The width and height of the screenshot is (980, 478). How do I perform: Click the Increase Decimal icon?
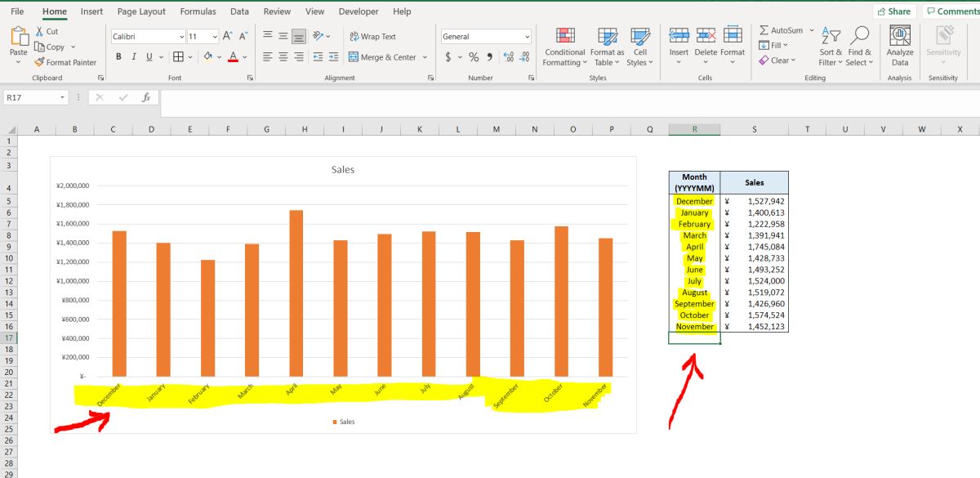(x=510, y=57)
